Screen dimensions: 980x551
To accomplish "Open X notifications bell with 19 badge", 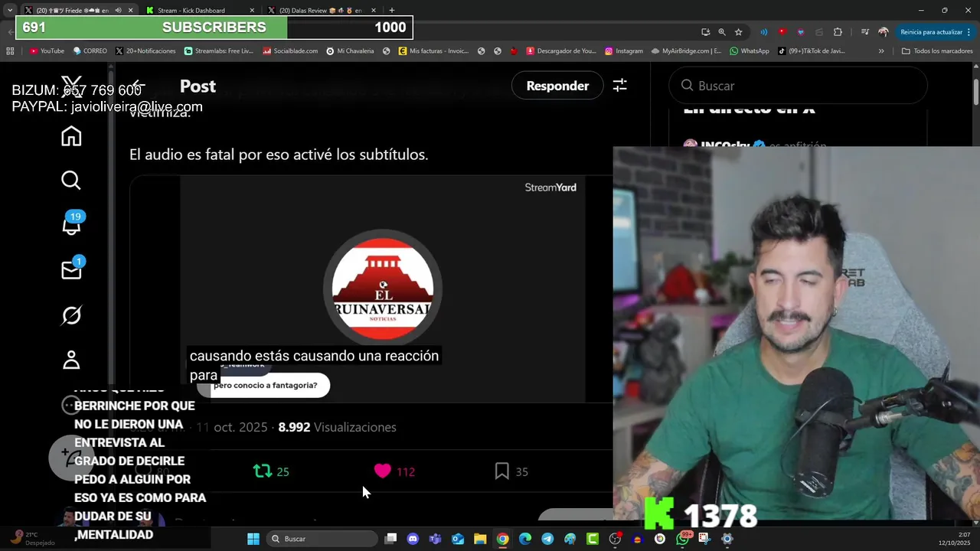I will click(x=71, y=225).
